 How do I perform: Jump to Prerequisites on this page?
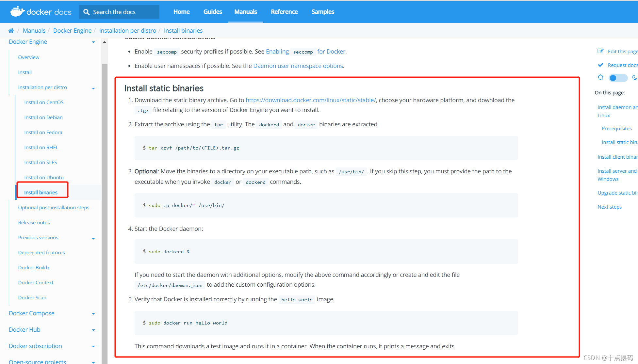tap(616, 128)
